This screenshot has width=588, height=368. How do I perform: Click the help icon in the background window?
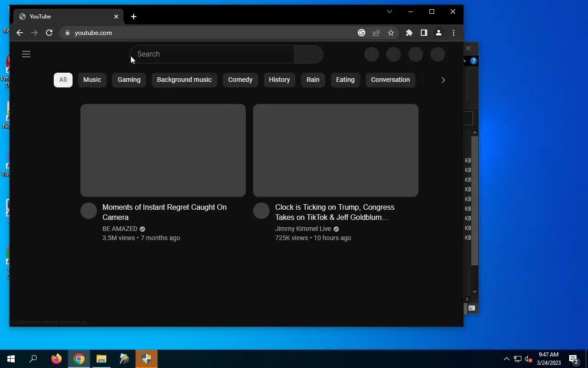point(474,61)
